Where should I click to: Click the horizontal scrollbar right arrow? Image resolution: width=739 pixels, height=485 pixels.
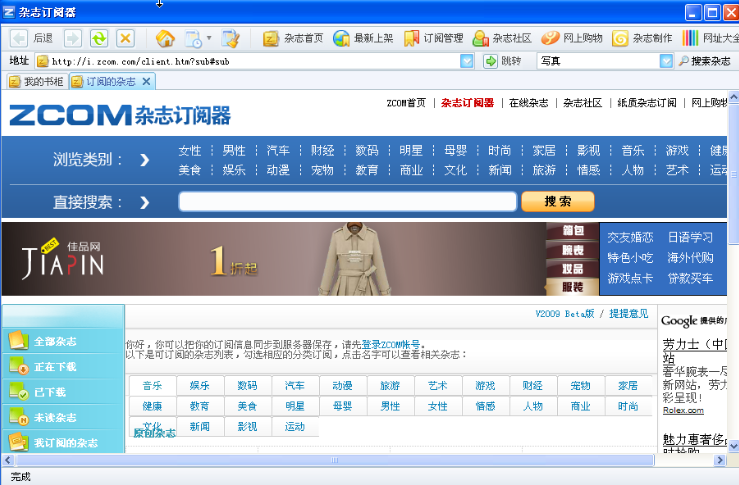coord(719,460)
